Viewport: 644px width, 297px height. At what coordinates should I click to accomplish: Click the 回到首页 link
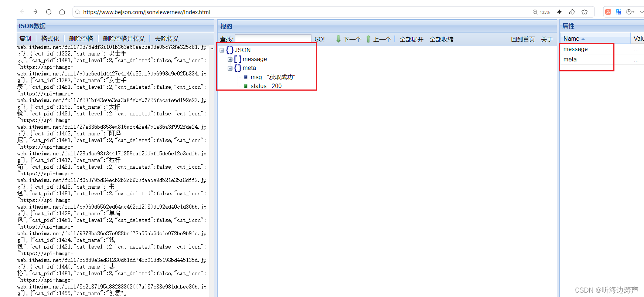[523, 39]
